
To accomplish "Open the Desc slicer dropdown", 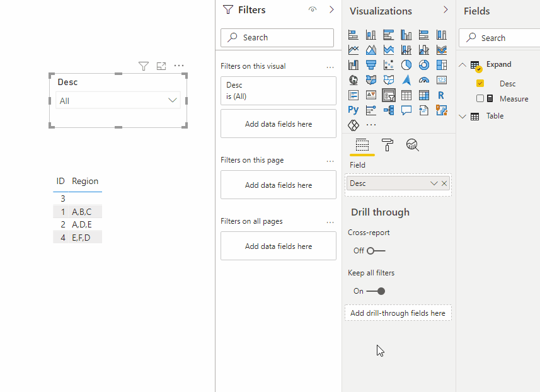I will pyautogui.click(x=172, y=100).
